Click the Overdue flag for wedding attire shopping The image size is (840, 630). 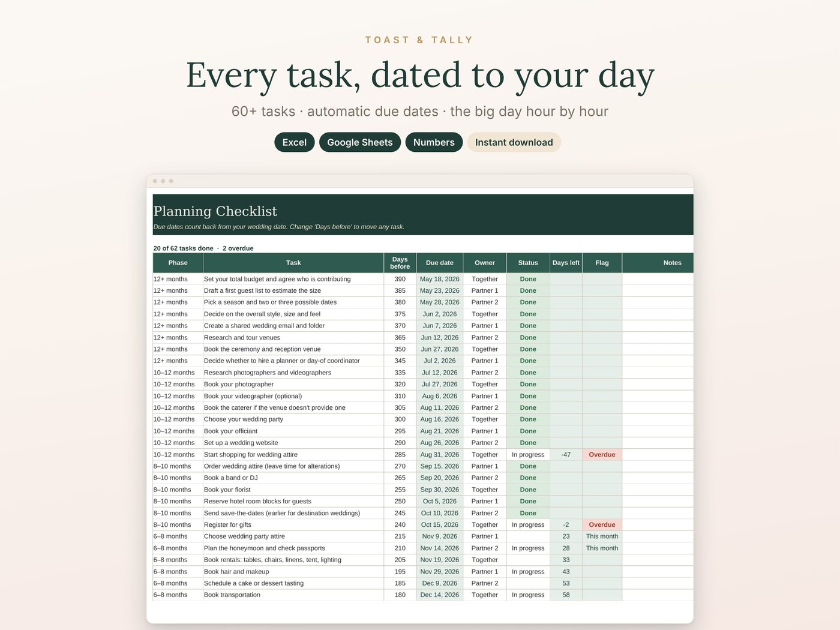602,455
